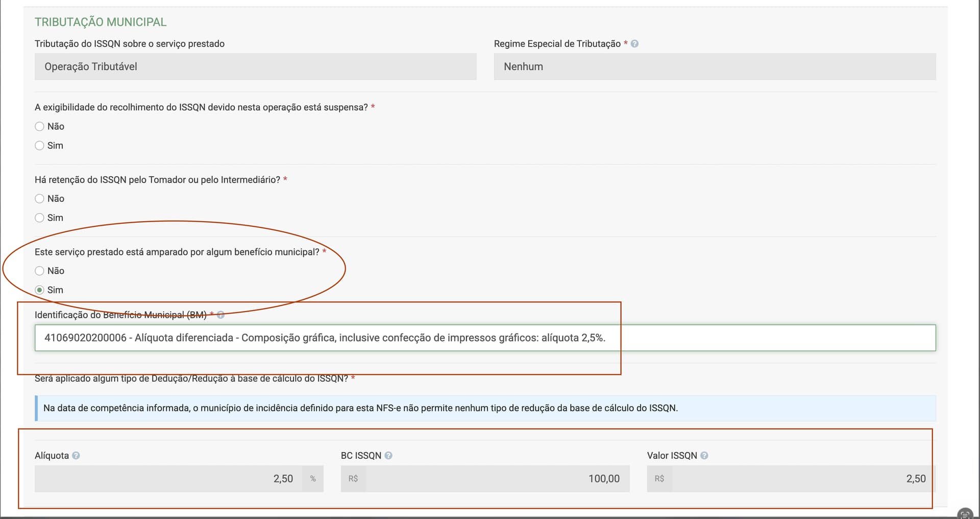980x519 pixels.
Task: Choose Não for retenção do ISSQN pelo Tomador
Action: [39, 199]
